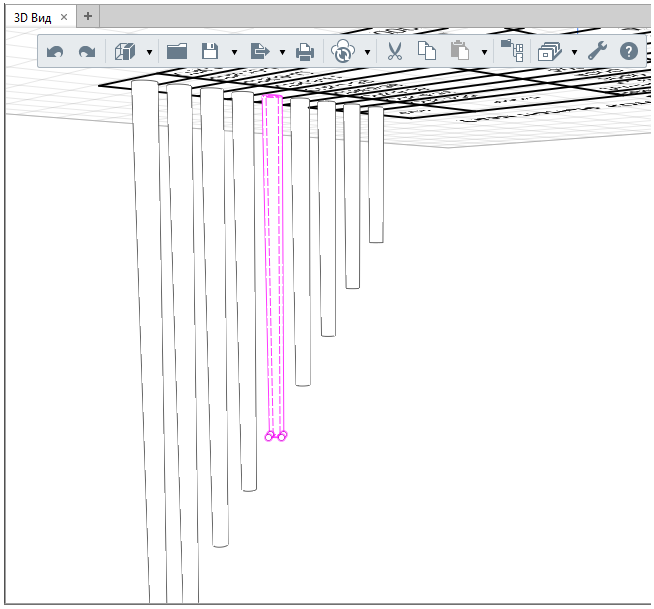Open a project with the folder icon

[x=177, y=51]
